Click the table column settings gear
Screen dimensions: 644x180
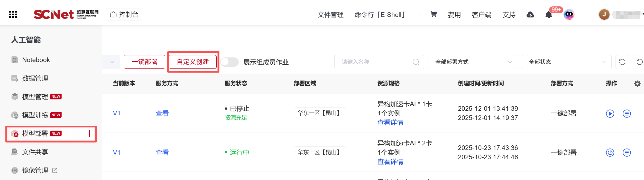click(x=637, y=84)
